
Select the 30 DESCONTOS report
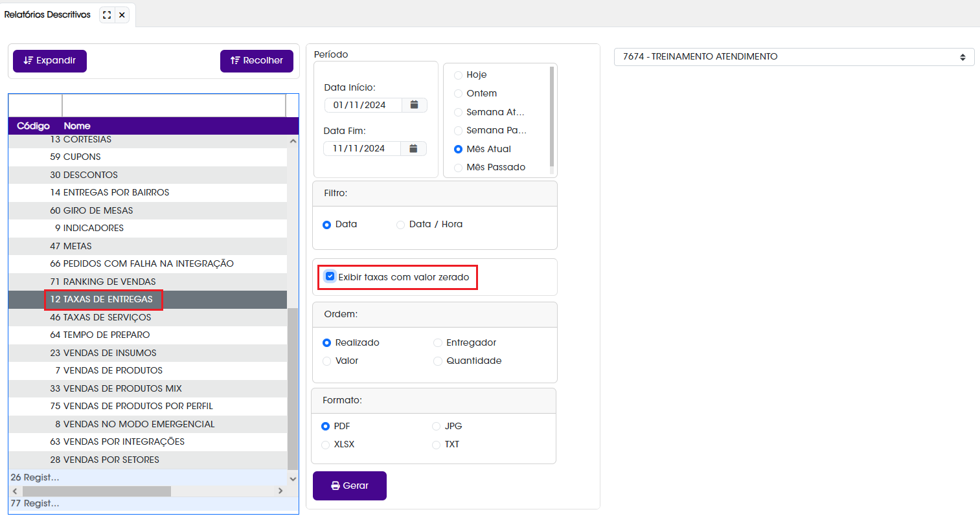click(148, 175)
